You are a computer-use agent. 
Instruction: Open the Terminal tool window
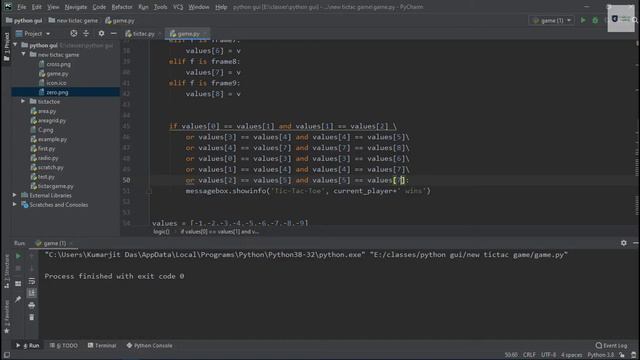coord(102,345)
